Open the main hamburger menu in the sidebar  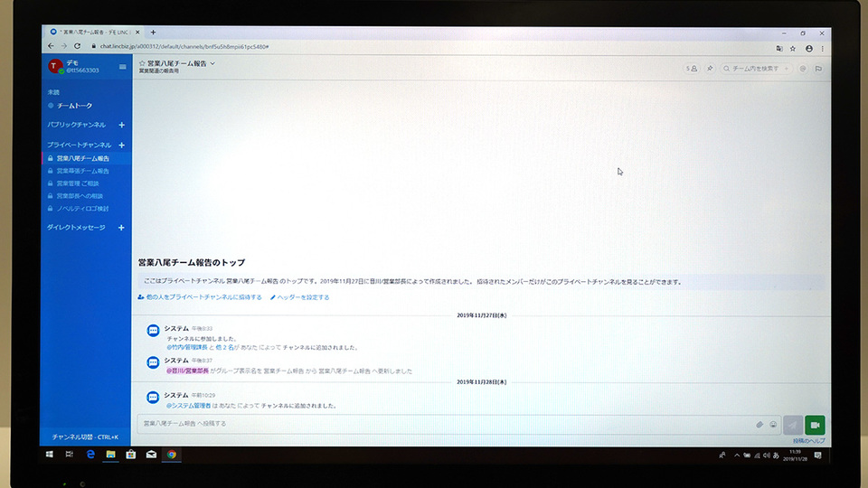coord(122,67)
